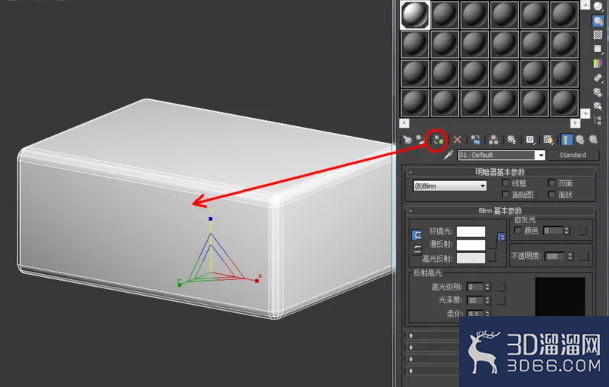Viewport: 609px width, 387px height.
Task: Open the Sample Type sphere flyout
Action: tap(598, 6)
